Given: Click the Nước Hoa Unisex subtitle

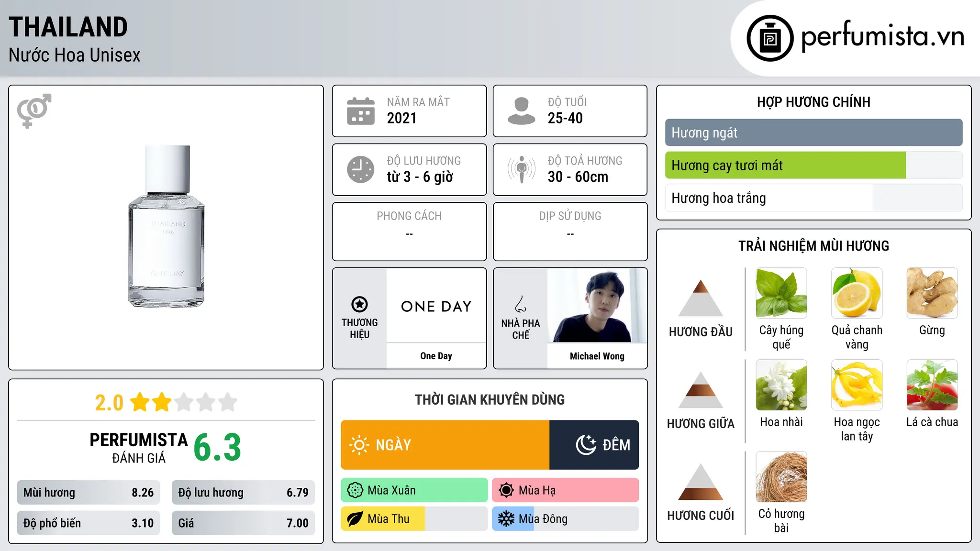Looking at the screenshot, I should (75, 55).
